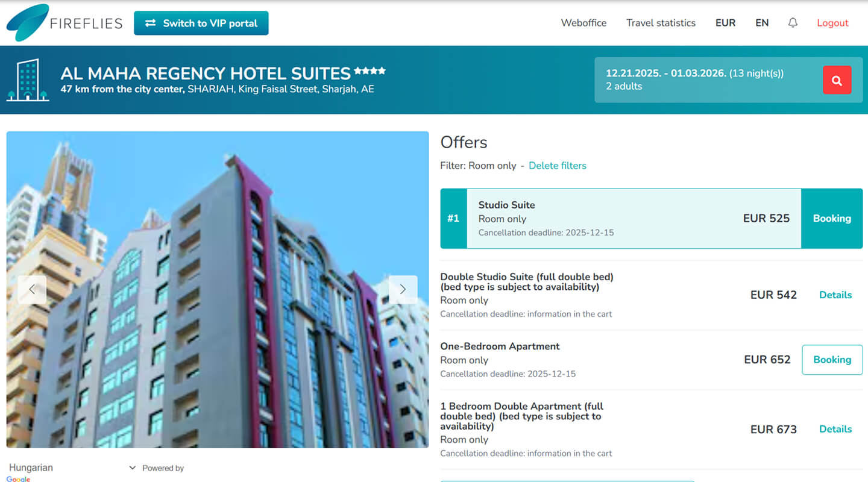Click the swap arrows on VIP portal button
The height and width of the screenshot is (482, 868).
pos(151,23)
